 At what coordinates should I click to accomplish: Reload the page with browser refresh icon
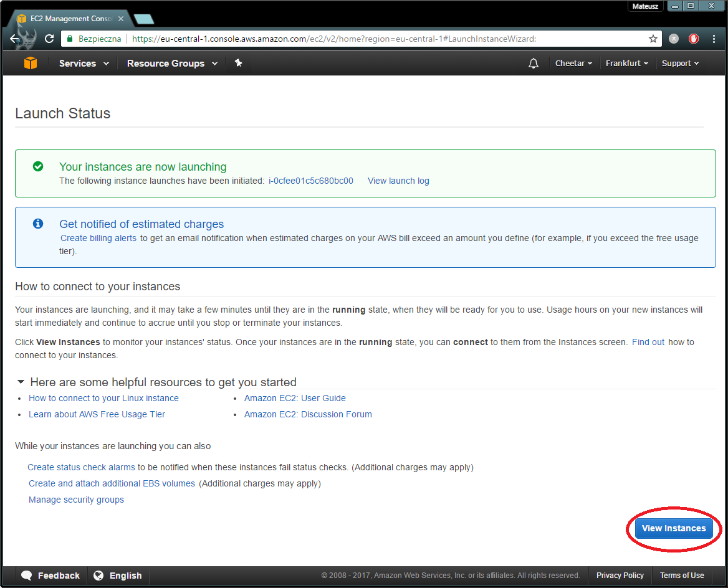[x=49, y=39]
